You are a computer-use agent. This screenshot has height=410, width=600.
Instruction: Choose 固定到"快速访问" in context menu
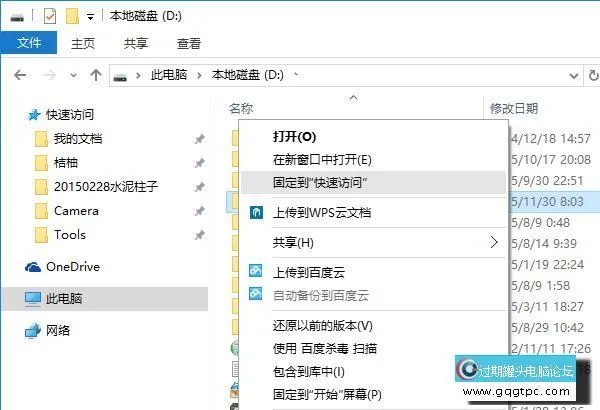[x=373, y=183]
